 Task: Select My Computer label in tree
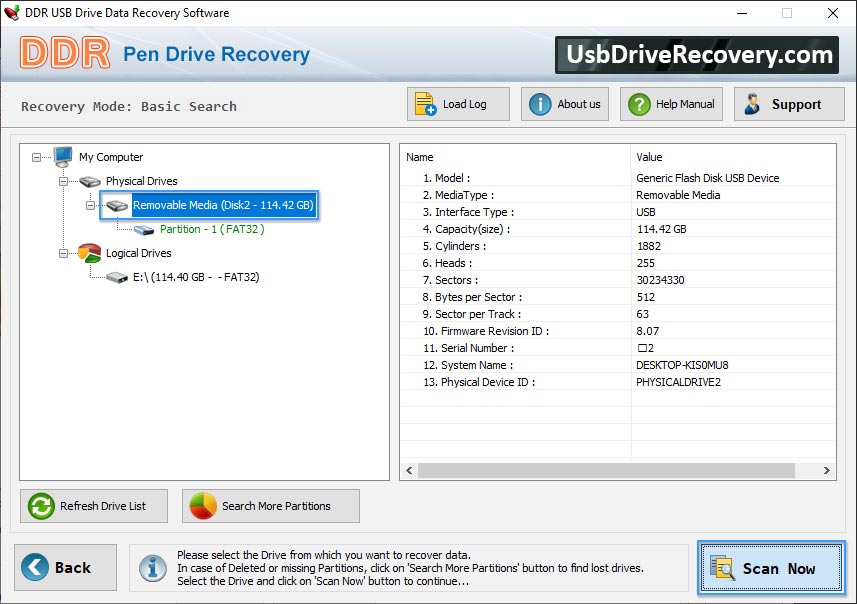tap(111, 157)
